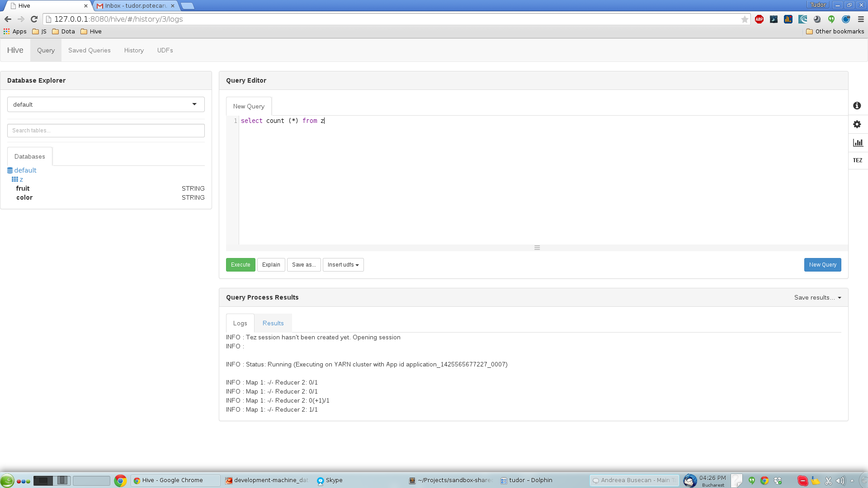Open the settings gear side panel
868x488 pixels.
coord(857,124)
